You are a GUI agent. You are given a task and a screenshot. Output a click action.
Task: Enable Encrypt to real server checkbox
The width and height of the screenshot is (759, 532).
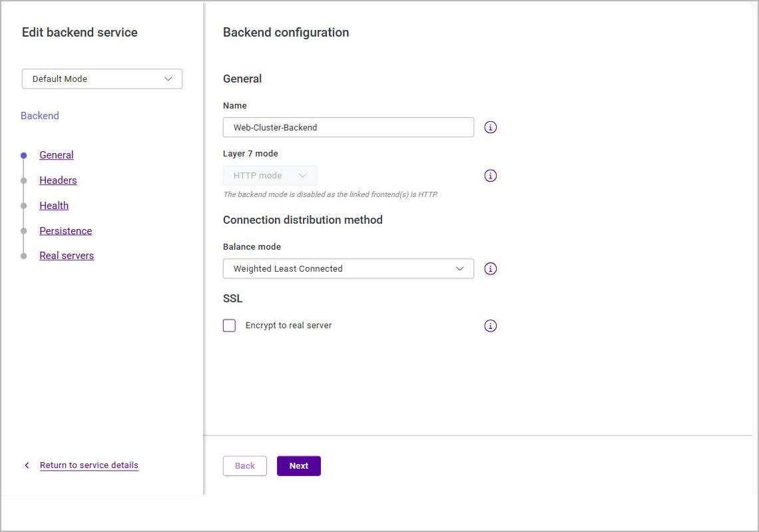click(x=230, y=326)
